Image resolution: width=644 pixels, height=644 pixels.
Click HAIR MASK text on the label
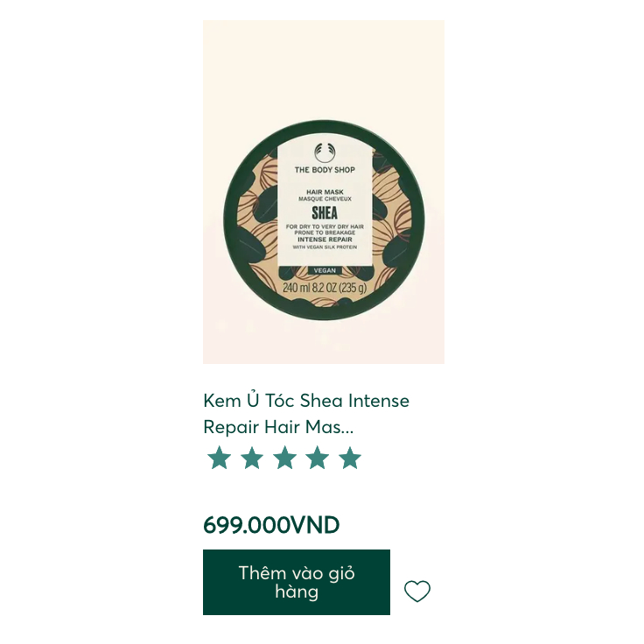325,192
